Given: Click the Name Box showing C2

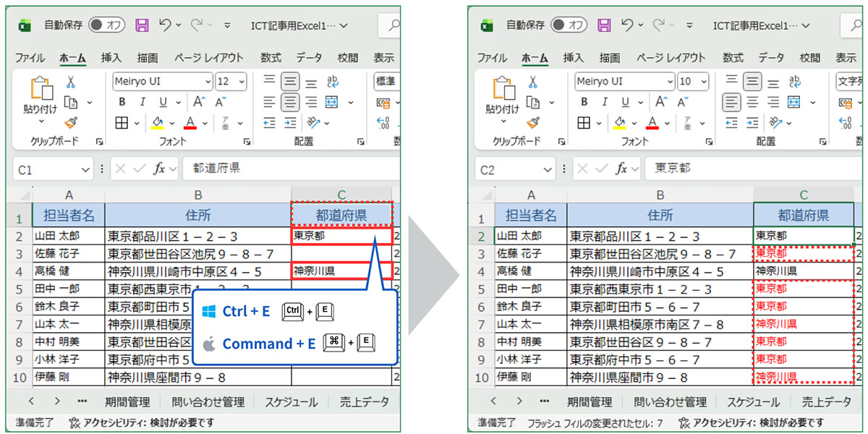Looking at the screenshot, I should (514, 168).
